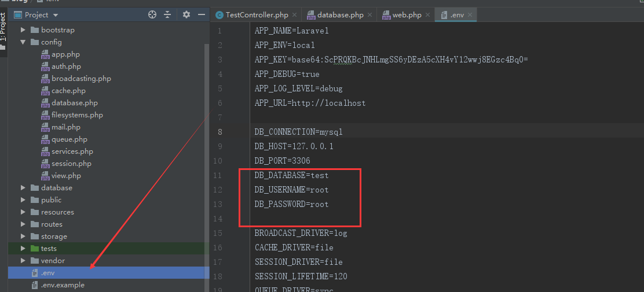This screenshot has width=644, height=292.
Task: Select view.php file
Action: pyautogui.click(x=66, y=176)
